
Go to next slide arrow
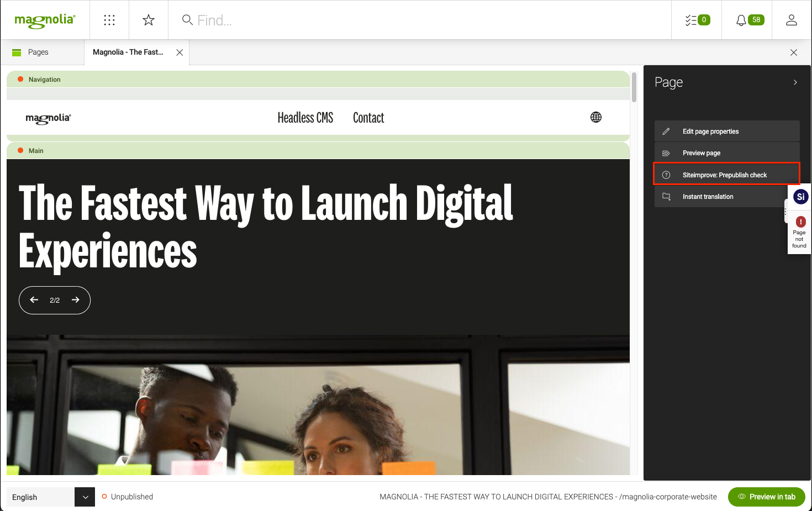pyautogui.click(x=76, y=300)
